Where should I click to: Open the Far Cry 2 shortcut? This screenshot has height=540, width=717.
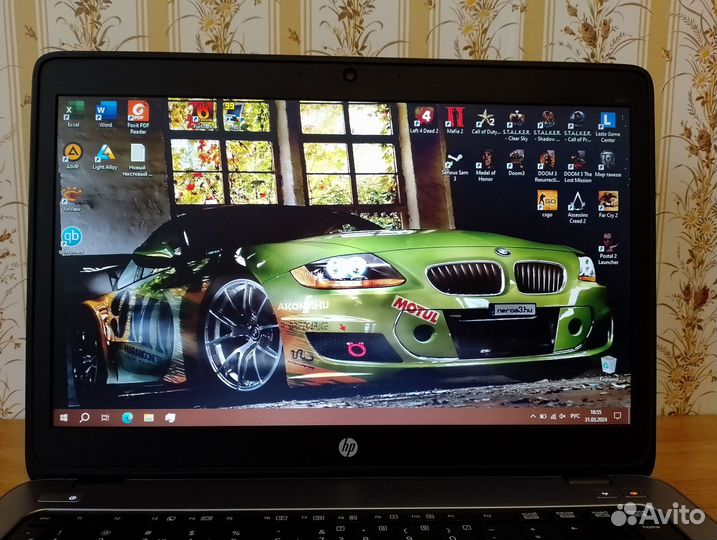pyautogui.click(x=607, y=201)
